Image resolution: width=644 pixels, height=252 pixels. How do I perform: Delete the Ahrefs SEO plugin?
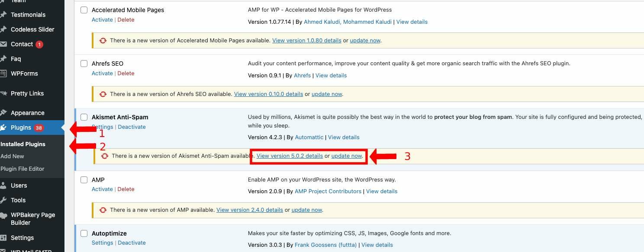coord(126,73)
